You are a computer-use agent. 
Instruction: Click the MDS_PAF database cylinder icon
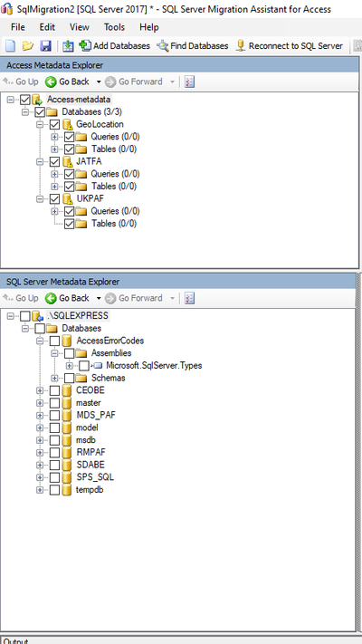pos(67,415)
